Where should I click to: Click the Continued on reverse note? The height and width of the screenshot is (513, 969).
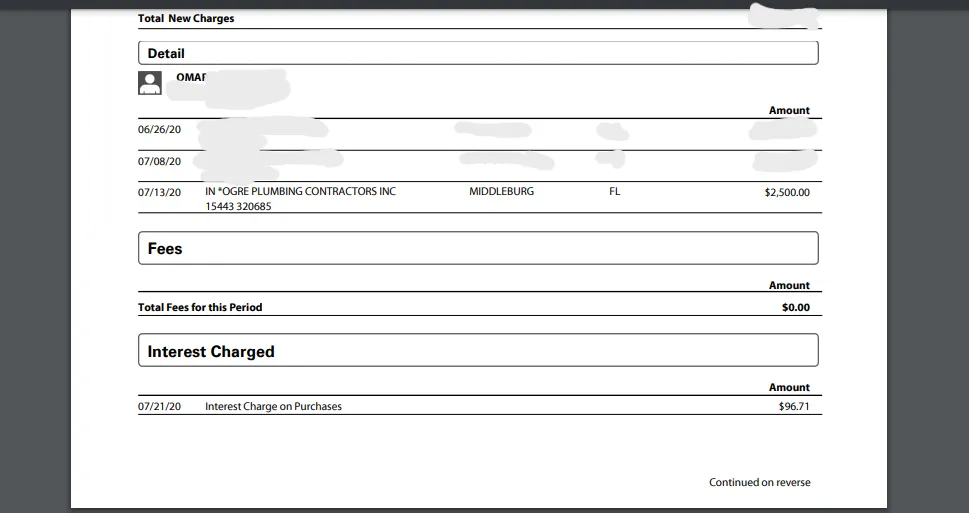click(760, 482)
